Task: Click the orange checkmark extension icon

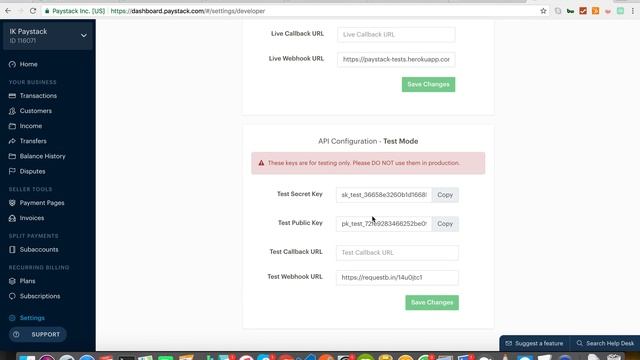Action: [583, 11]
